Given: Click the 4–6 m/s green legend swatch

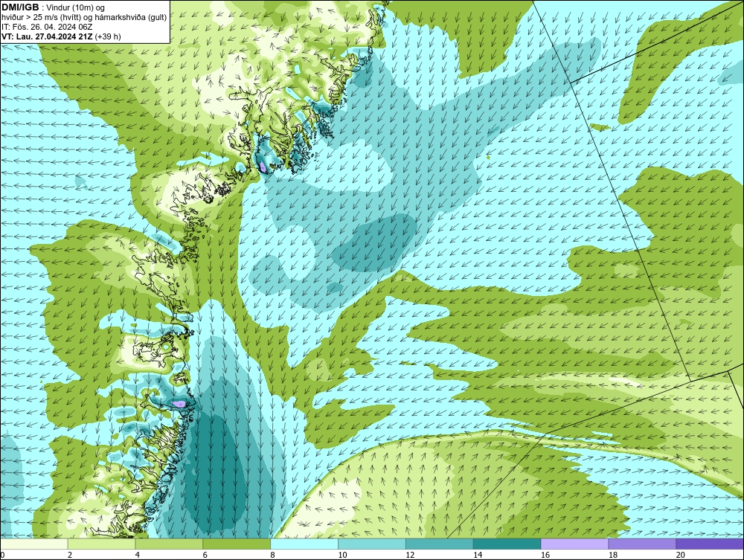Looking at the screenshot, I should tap(169, 544).
